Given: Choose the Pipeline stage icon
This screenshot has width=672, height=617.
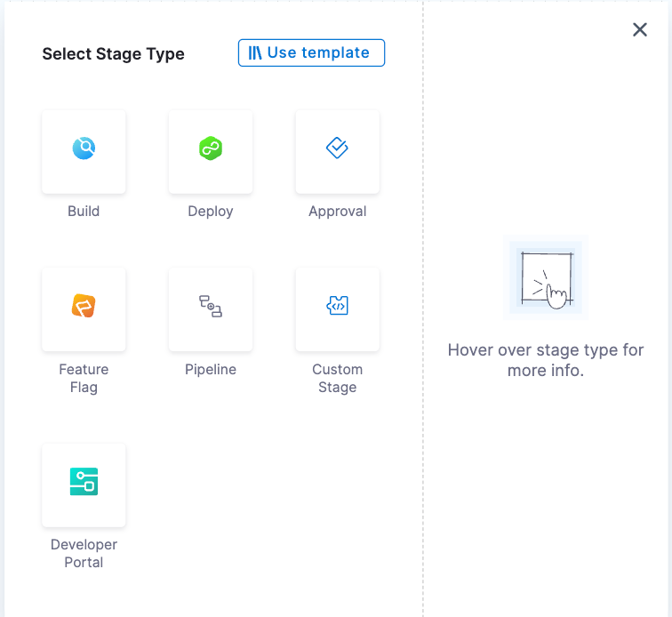Looking at the screenshot, I should click(x=211, y=307).
